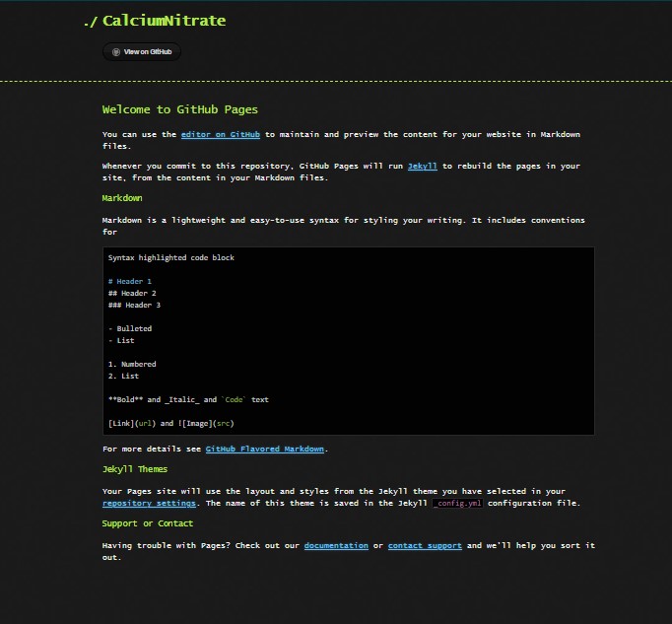Click the Support or Contact heading
Viewport: 672px width, 624px height.
coord(148,523)
